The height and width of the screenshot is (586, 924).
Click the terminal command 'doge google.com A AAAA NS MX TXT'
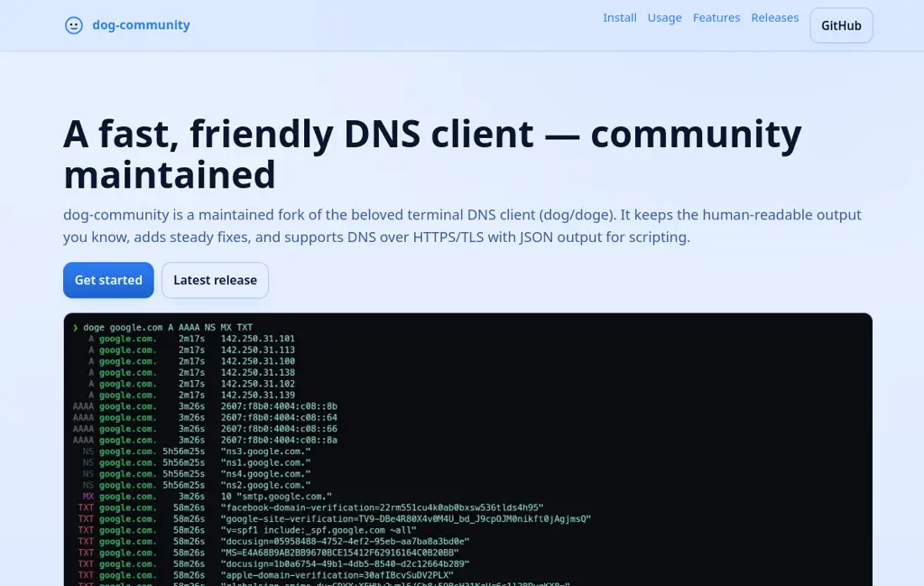click(167, 327)
